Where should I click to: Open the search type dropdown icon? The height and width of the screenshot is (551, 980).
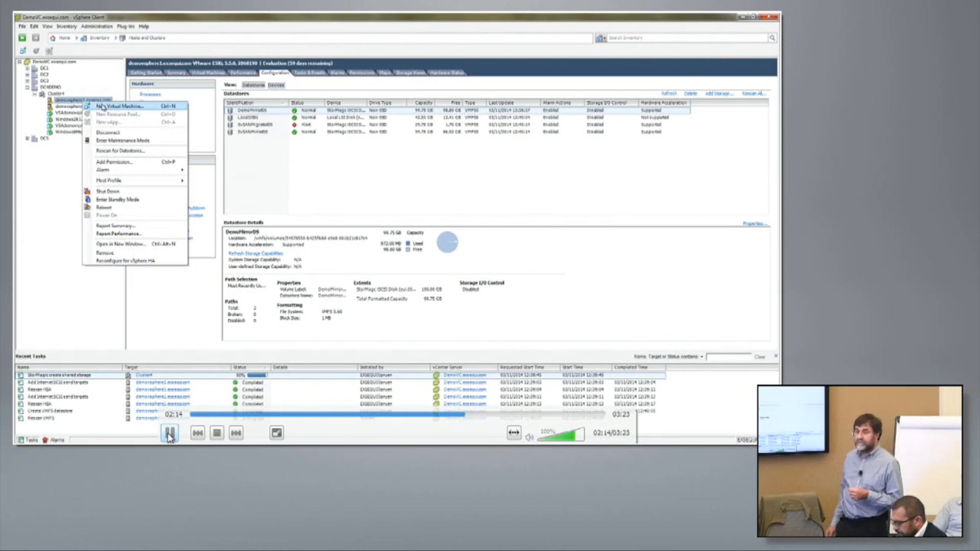pos(601,38)
